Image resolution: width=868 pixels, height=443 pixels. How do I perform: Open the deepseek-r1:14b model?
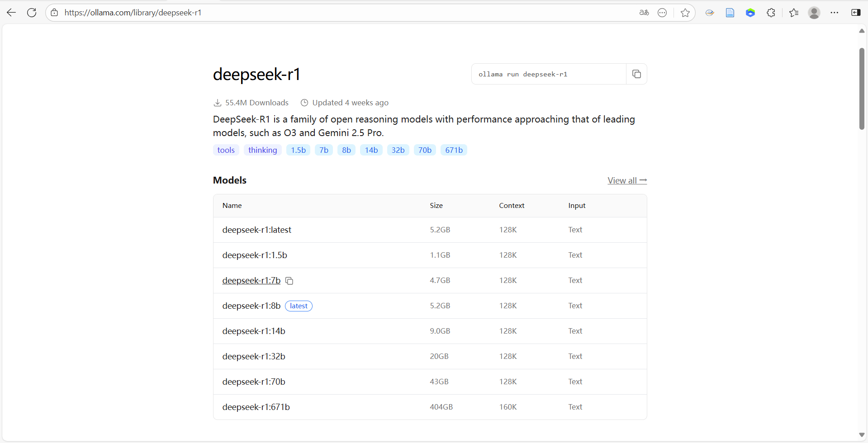(254, 331)
